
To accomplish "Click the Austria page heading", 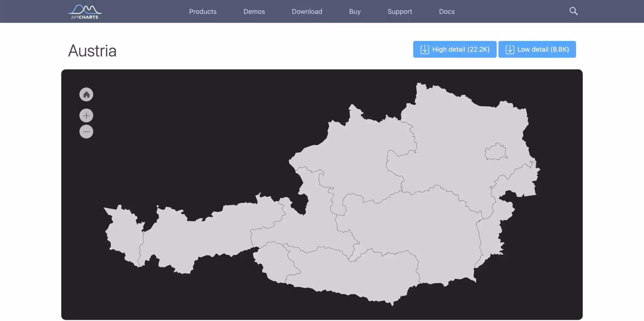I will 92,51.
